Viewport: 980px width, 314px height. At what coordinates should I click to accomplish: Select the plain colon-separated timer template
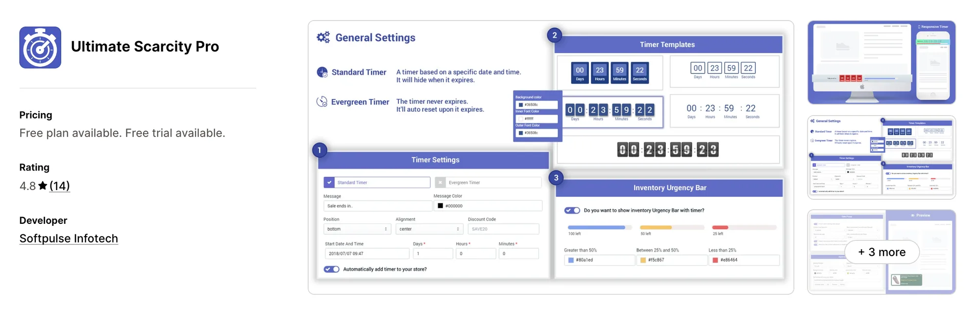pyautogui.click(x=724, y=111)
